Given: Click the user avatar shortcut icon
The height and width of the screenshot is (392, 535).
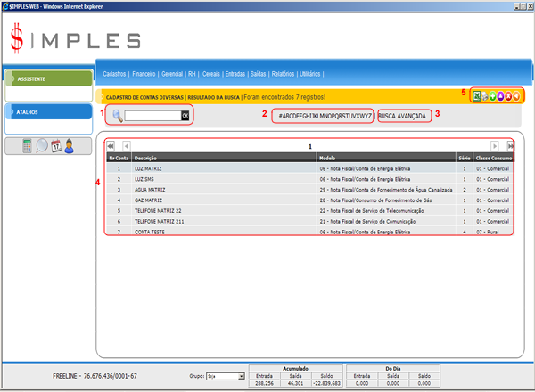Looking at the screenshot, I should tap(70, 146).
